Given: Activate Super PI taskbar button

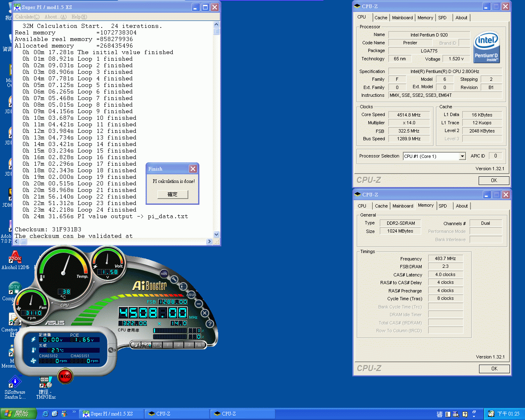Looking at the screenshot, I should click(x=112, y=414).
